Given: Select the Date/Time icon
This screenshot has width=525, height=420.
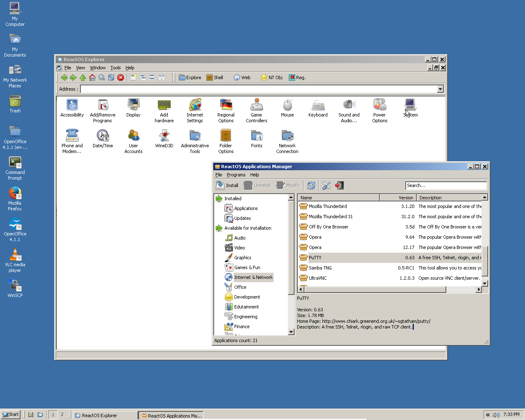Looking at the screenshot, I should coord(103,139).
